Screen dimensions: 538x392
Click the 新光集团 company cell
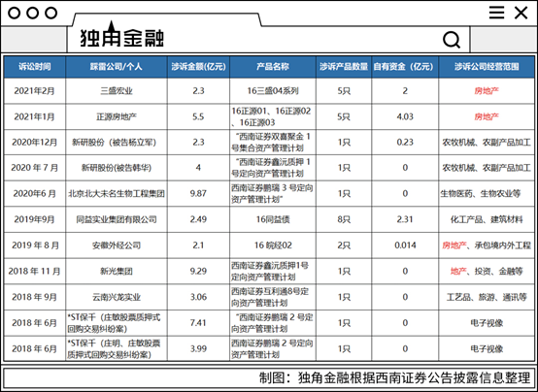coord(117,272)
